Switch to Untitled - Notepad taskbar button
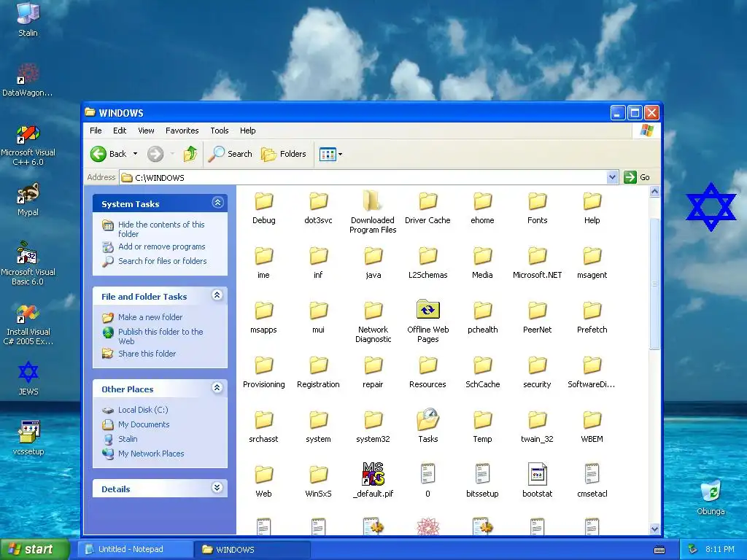Viewport: 747px width, 560px height. (134, 550)
